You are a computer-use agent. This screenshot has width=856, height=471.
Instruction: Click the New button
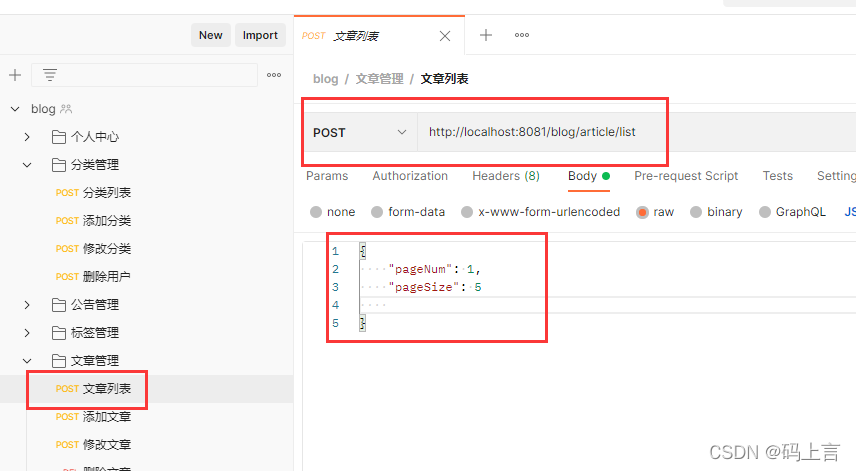click(211, 35)
